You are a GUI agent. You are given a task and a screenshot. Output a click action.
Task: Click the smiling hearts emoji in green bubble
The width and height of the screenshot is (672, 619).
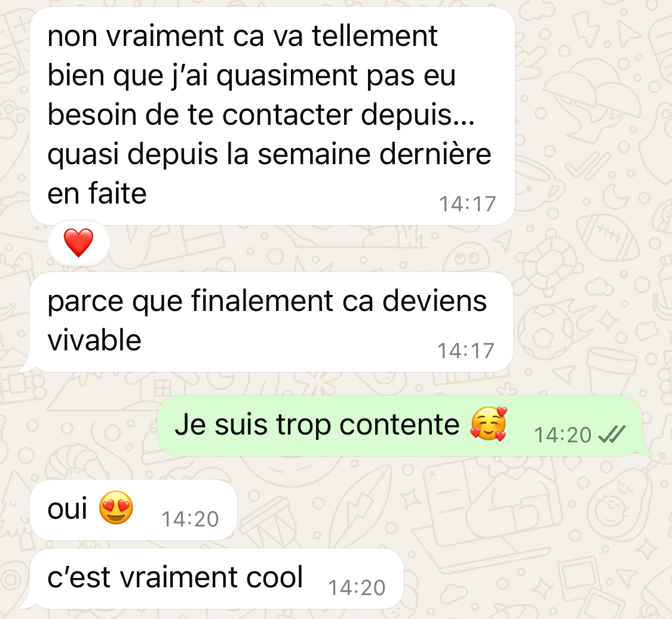pos(489,424)
